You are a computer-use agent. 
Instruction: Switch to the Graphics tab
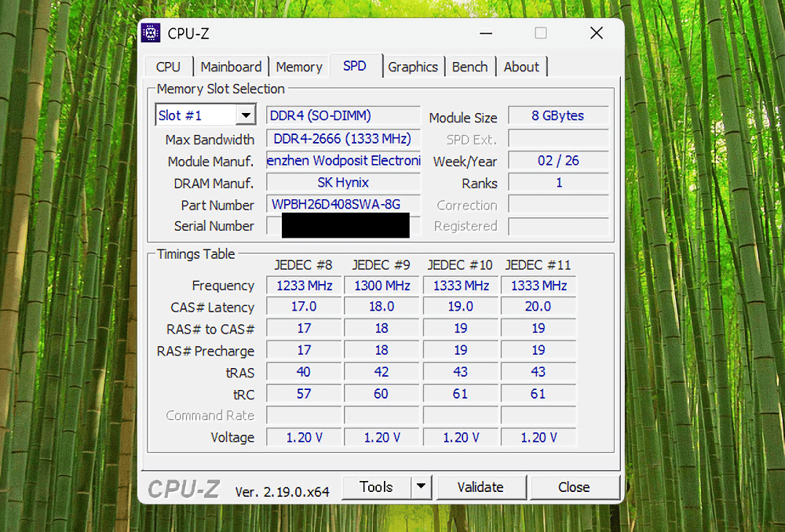point(414,67)
